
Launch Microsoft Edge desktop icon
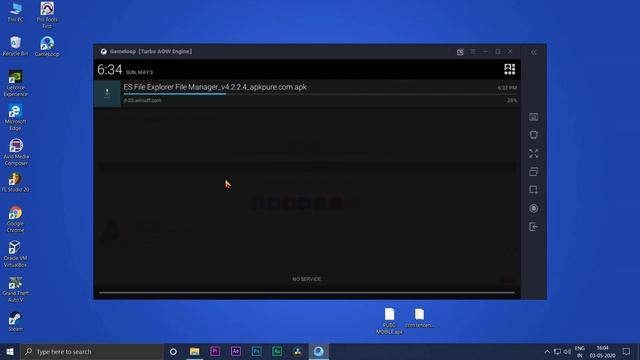[x=16, y=117]
